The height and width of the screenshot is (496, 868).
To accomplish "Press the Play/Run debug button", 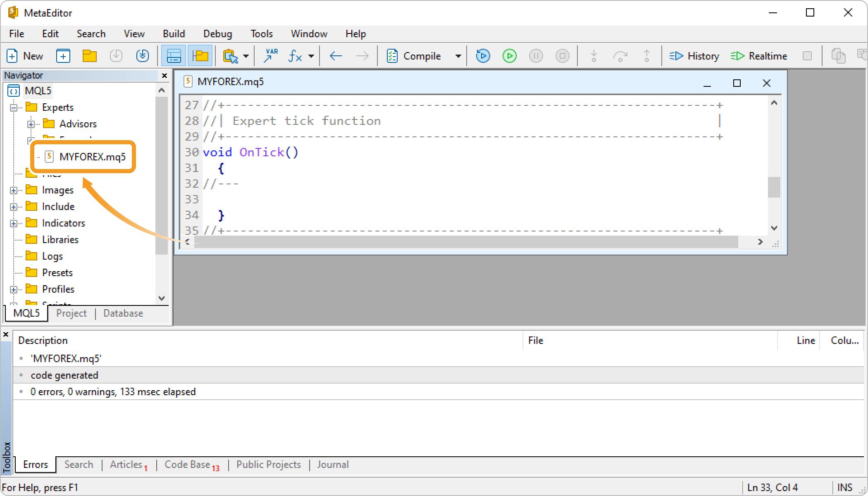I will tap(510, 56).
